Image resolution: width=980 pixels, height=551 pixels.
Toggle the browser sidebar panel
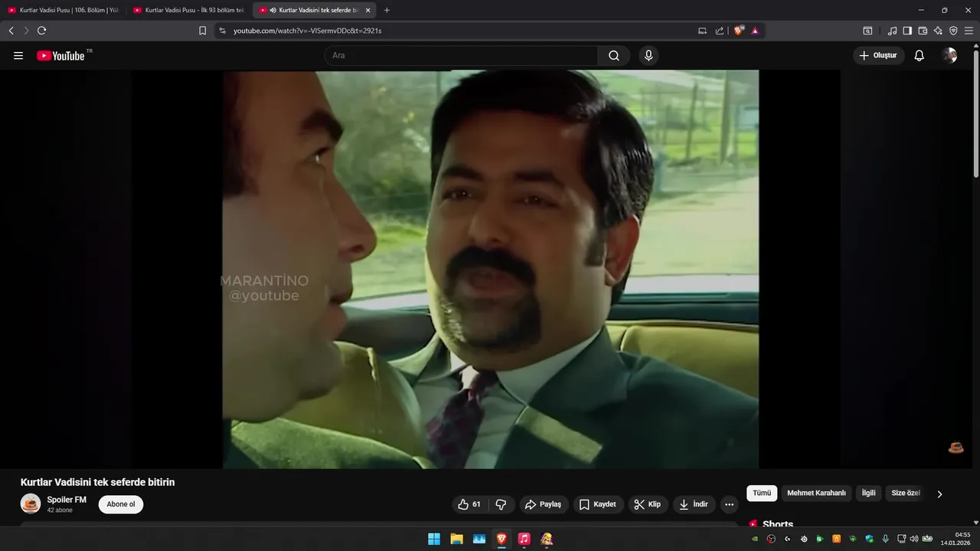(907, 31)
